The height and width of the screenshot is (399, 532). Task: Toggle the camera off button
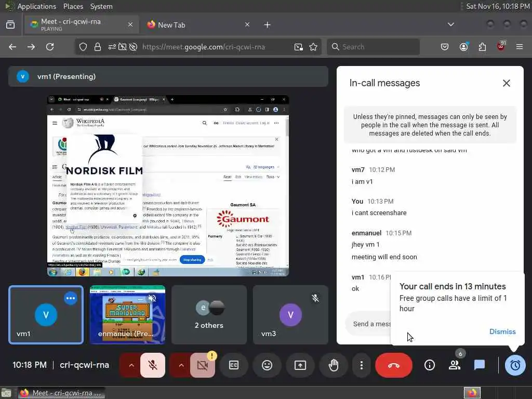point(203,365)
